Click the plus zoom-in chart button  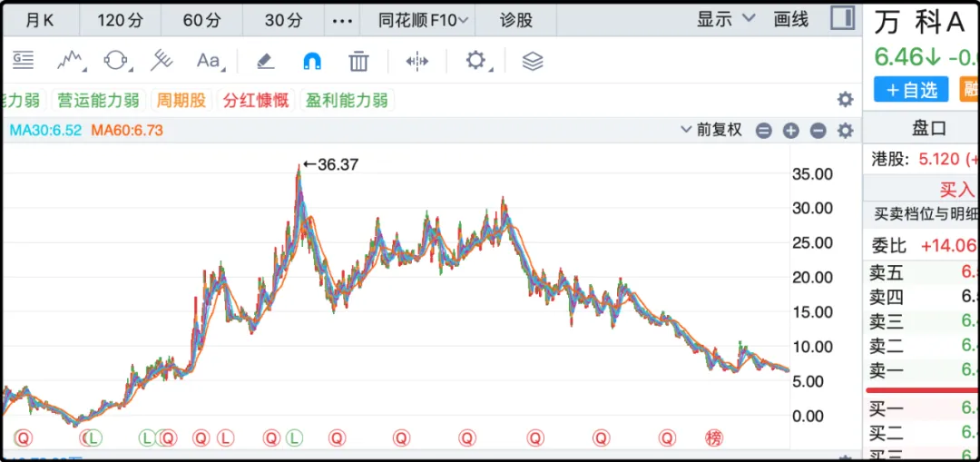pyautogui.click(x=790, y=131)
